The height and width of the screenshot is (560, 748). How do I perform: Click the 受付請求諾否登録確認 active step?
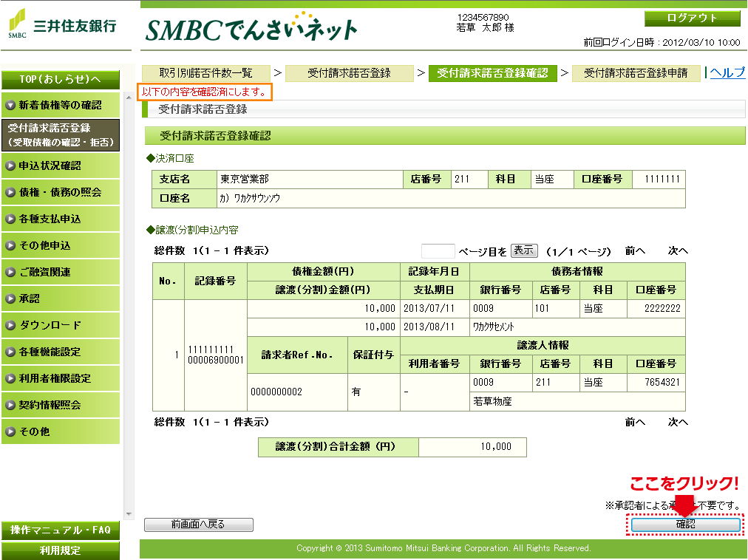493,73
